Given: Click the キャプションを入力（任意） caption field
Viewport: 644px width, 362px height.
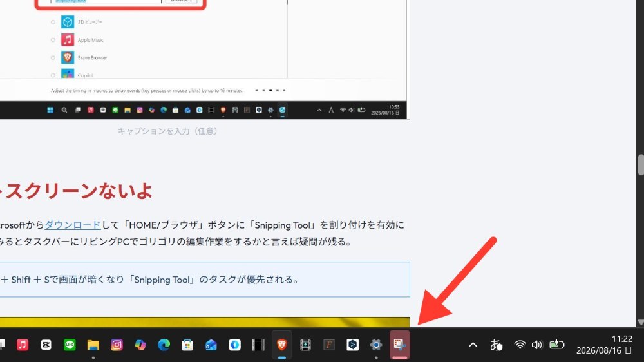Looking at the screenshot, I should point(167,131).
